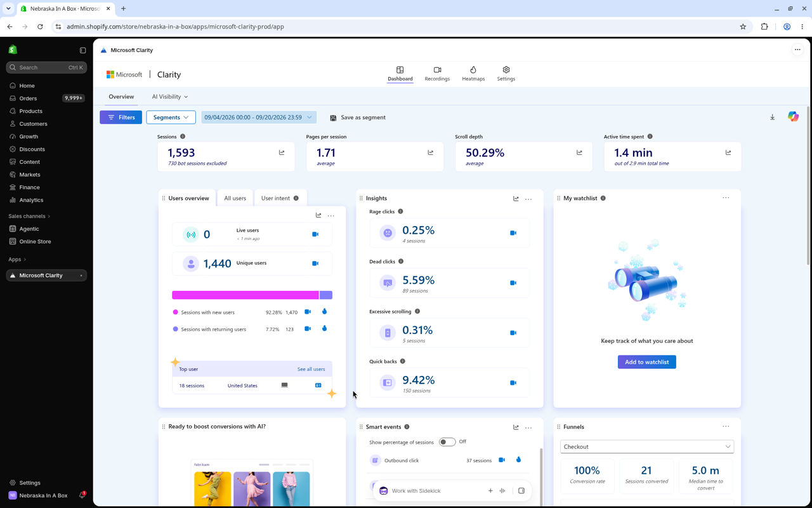Viewport: 812px width, 508px height.
Task: Bookmark this page with star icon
Action: tap(743, 27)
